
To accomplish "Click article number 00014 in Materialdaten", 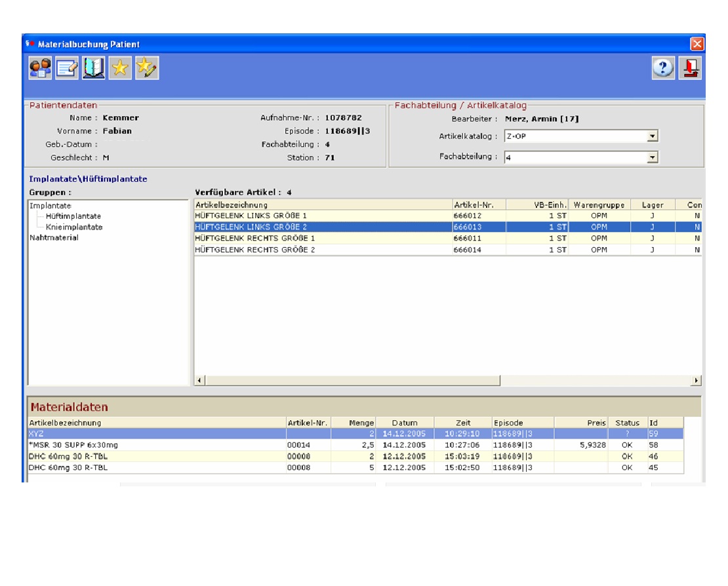I will 298,445.
